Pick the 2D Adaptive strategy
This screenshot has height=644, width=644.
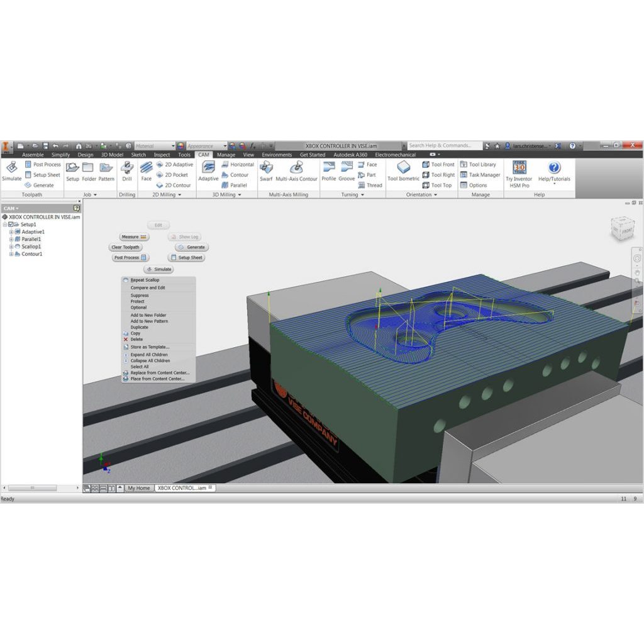tap(175, 164)
